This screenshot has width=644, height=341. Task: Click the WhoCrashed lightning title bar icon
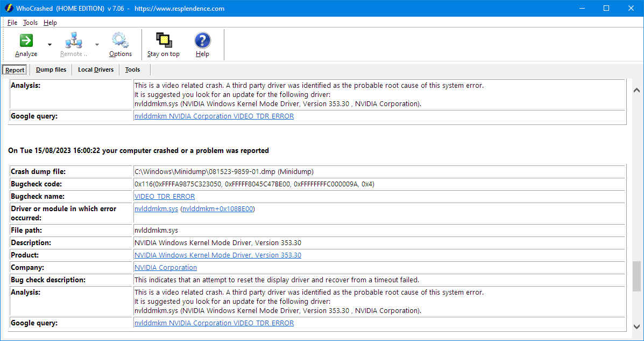click(8, 8)
